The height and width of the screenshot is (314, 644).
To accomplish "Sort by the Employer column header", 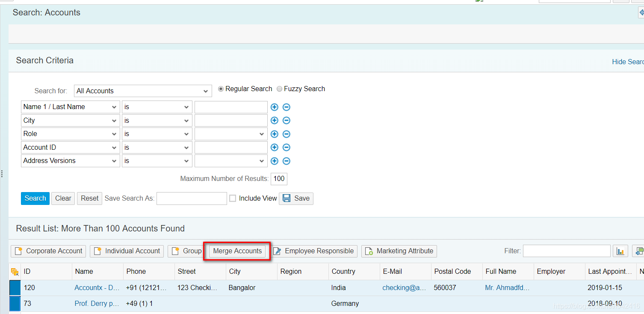I will pos(559,272).
